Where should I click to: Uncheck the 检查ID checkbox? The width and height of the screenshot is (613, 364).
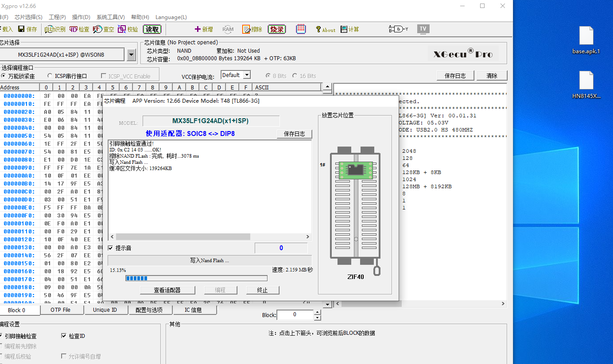[64, 336]
